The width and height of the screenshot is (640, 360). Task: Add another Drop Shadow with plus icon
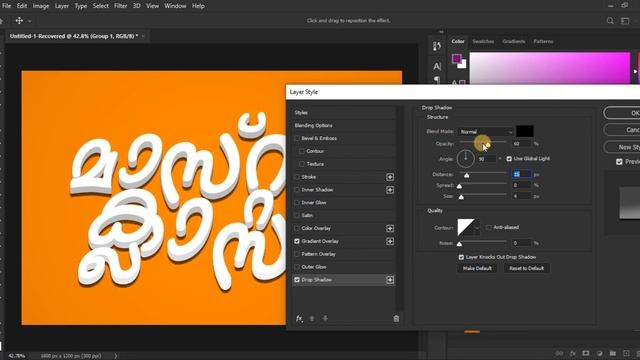390,280
